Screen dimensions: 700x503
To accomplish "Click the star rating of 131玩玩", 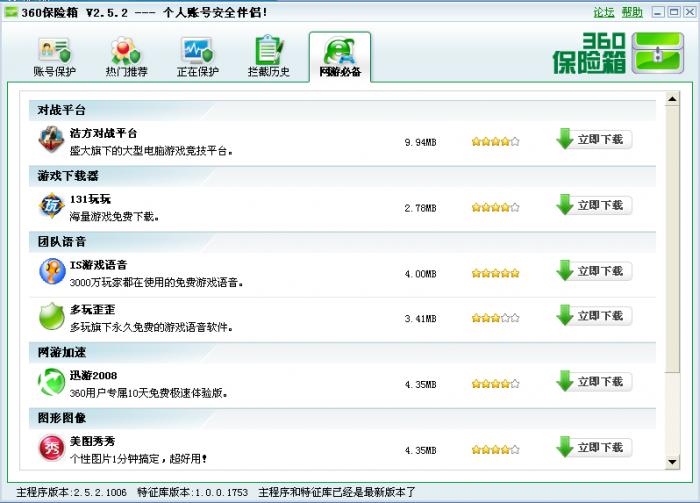I will pyautogui.click(x=496, y=208).
